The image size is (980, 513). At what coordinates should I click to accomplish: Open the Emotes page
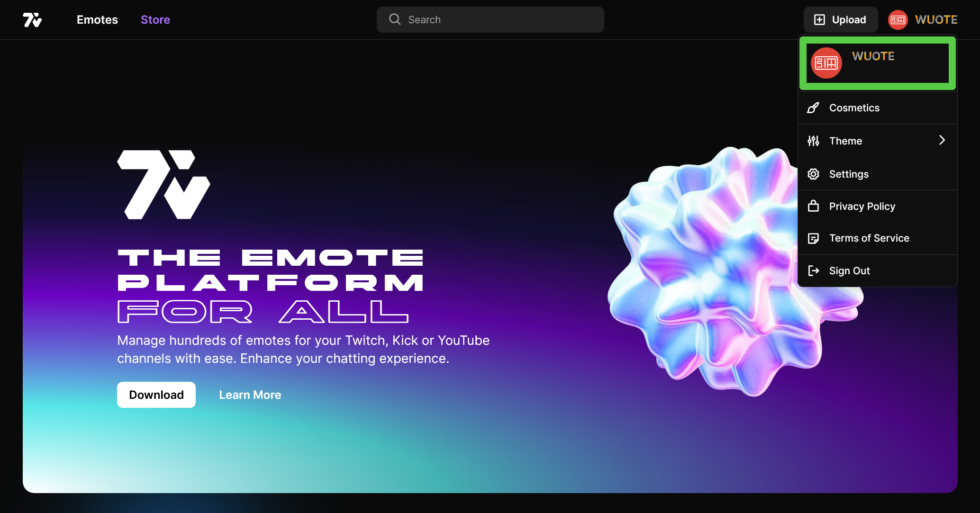97,20
